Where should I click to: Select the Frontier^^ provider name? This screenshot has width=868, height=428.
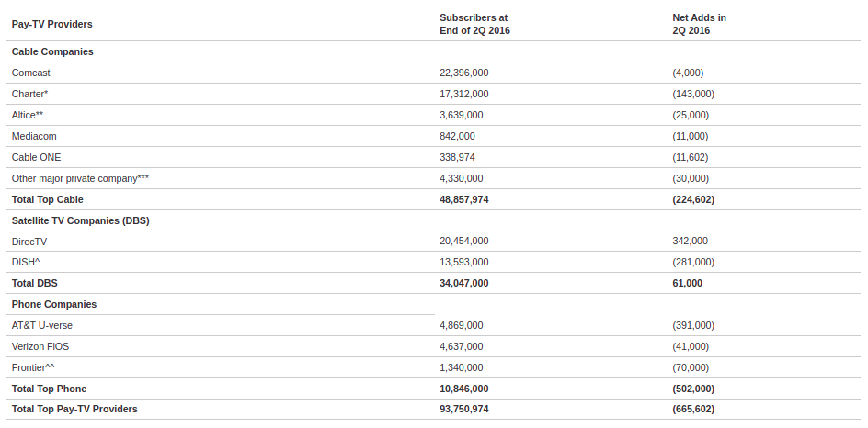(34, 367)
